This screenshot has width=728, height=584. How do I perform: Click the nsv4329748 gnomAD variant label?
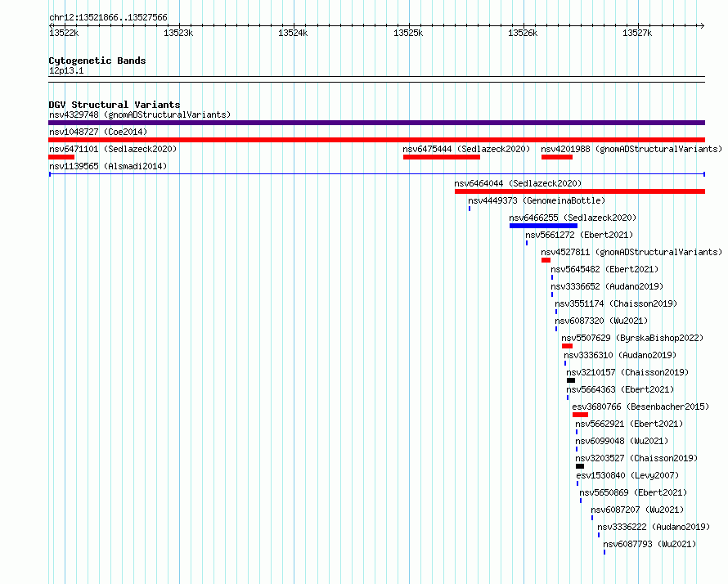[140, 115]
